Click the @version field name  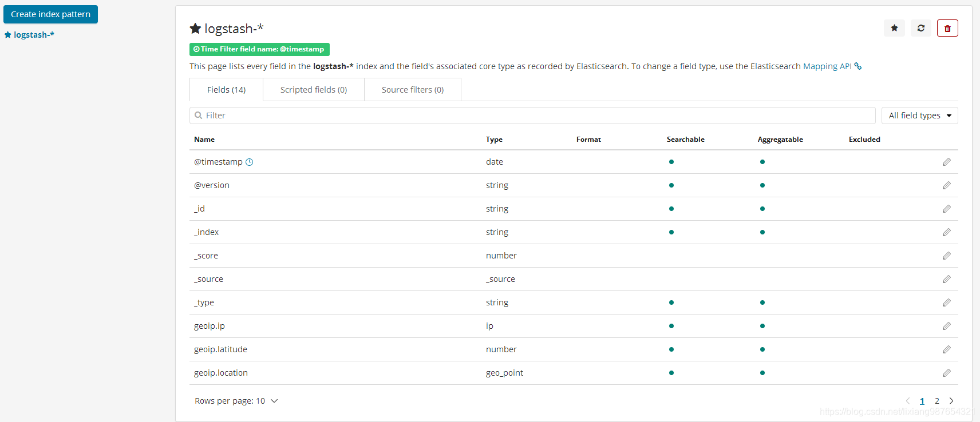(212, 185)
